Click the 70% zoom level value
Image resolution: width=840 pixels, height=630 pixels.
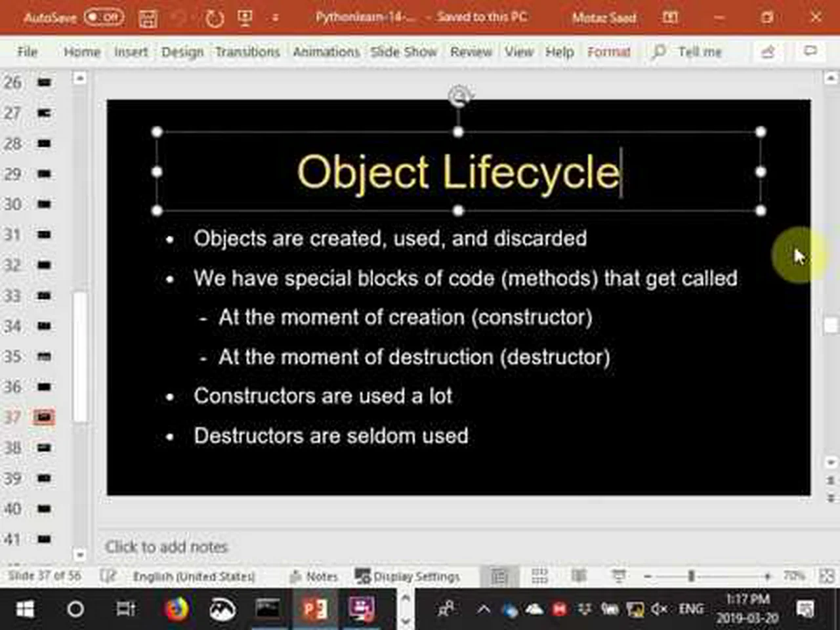(x=793, y=576)
